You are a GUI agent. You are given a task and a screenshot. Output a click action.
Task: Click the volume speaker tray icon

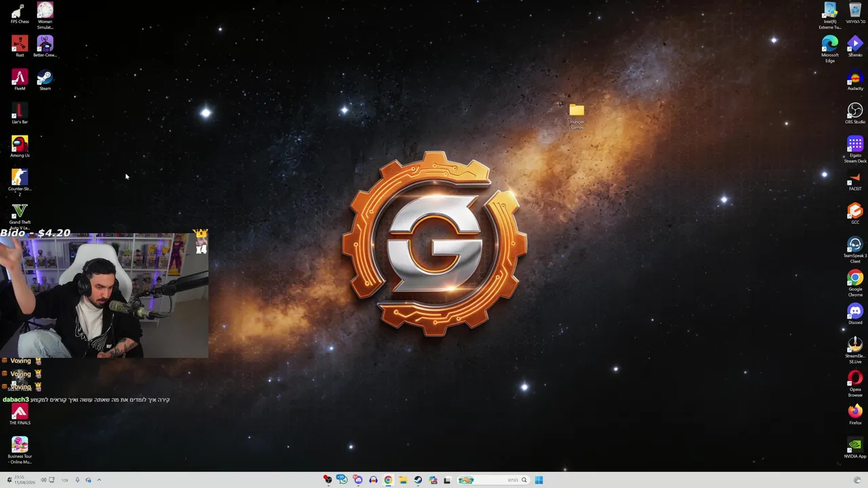pos(43,480)
